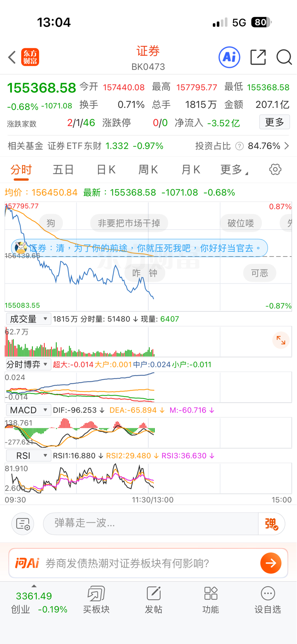Add to watchlist via 设自选
The width and height of the screenshot is (297, 644).
pos(268,600)
